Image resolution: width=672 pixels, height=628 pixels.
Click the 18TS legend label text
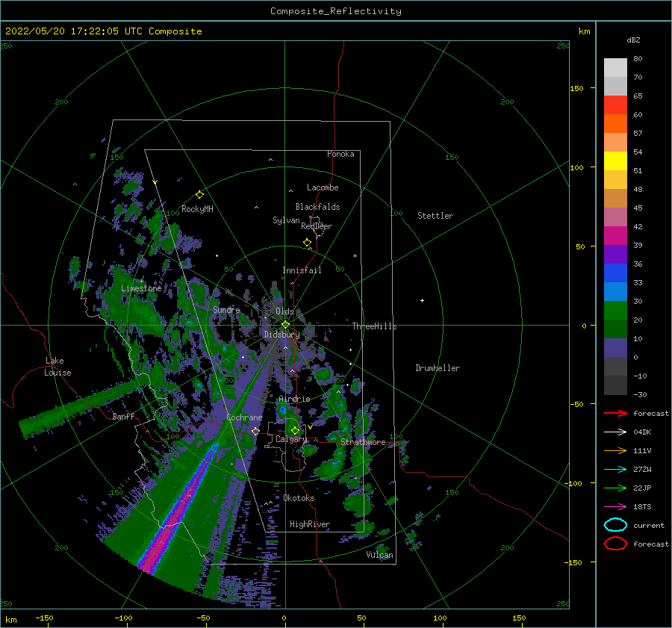(x=642, y=507)
